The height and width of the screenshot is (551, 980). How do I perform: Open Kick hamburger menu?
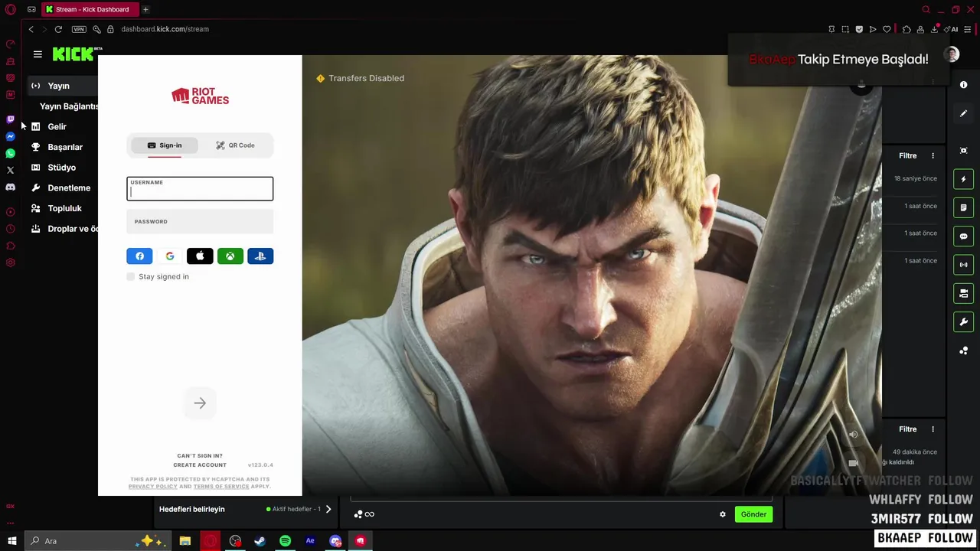tap(38, 54)
